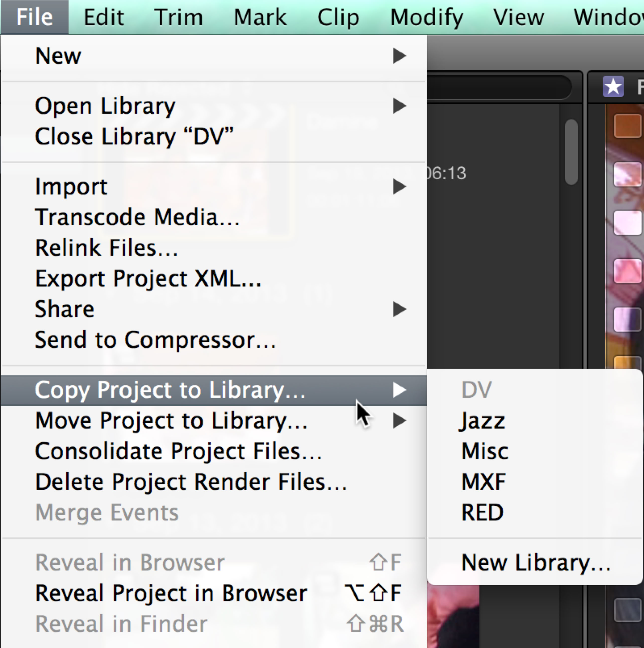
Task: Select the orange-brown thumbnail swatch
Action: click(627, 126)
